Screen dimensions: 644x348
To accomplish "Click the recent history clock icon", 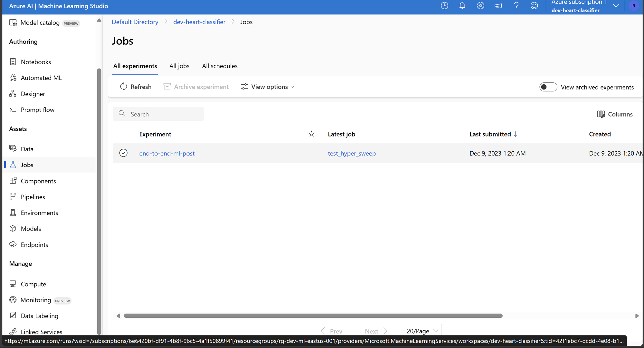I will click(x=444, y=6).
